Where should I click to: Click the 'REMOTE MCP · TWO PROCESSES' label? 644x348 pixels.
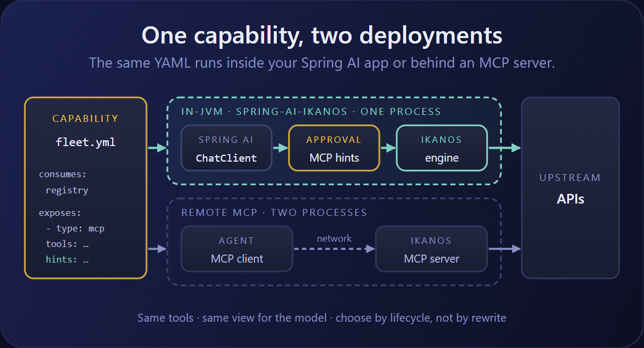click(274, 213)
